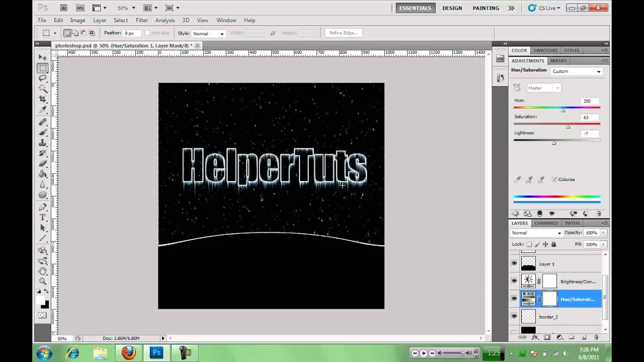
Task: Hide the border_2 layer
Action: click(514, 316)
